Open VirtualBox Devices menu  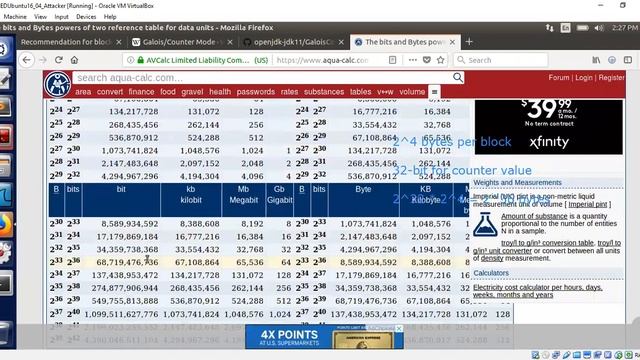86,17
